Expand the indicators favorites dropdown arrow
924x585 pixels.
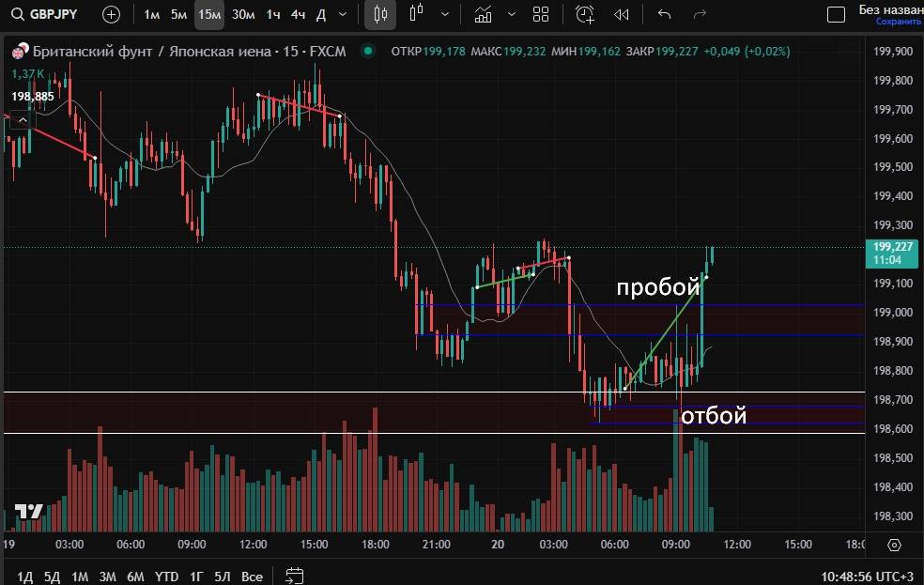click(511, 14)
